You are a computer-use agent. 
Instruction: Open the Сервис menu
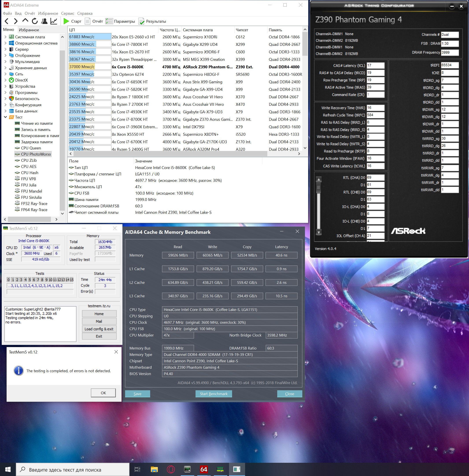click(67, 13)
